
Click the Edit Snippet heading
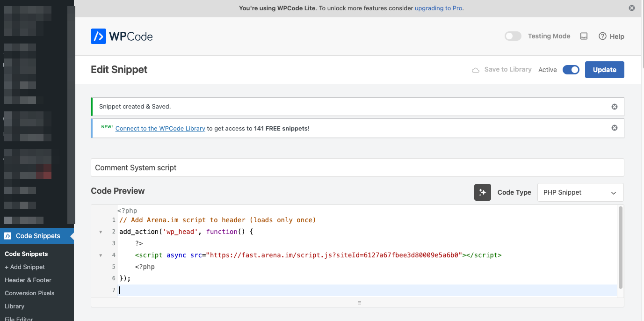point(119,70)
